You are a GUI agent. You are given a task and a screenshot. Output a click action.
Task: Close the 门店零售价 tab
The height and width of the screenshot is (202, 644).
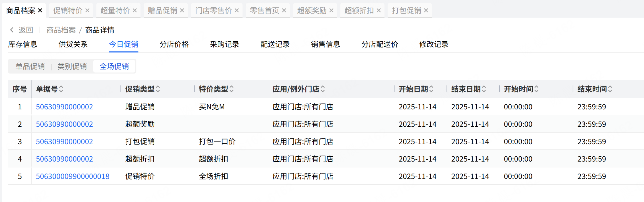click(x=237, y=11)
